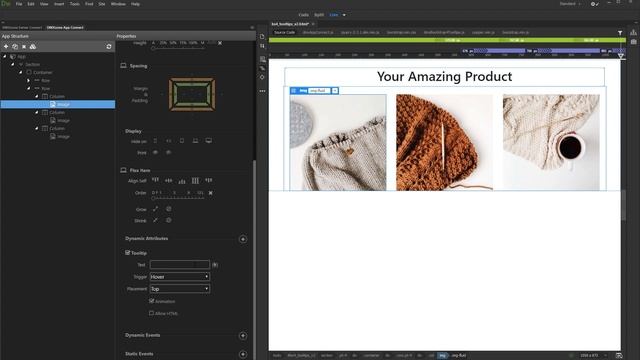The width and height of the screenshot is (640, 360).
Task: Click the hamburger icon on the img element display
Action: (293, 91)
